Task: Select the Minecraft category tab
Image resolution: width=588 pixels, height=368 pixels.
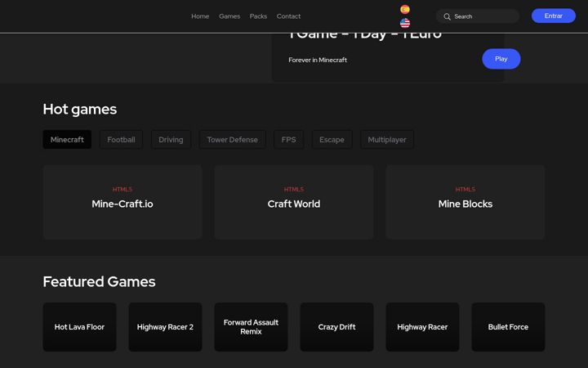Action: [x=67, y=140]
